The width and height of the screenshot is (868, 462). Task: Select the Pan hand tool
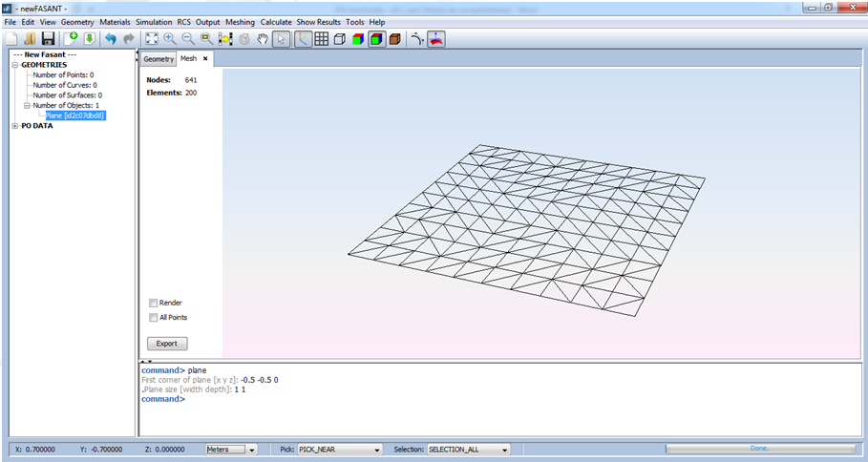pos(263,39)
